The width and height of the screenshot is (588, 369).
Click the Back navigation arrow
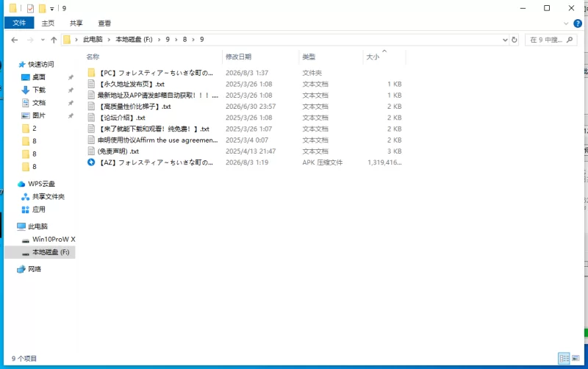click(x=14, y=40)
